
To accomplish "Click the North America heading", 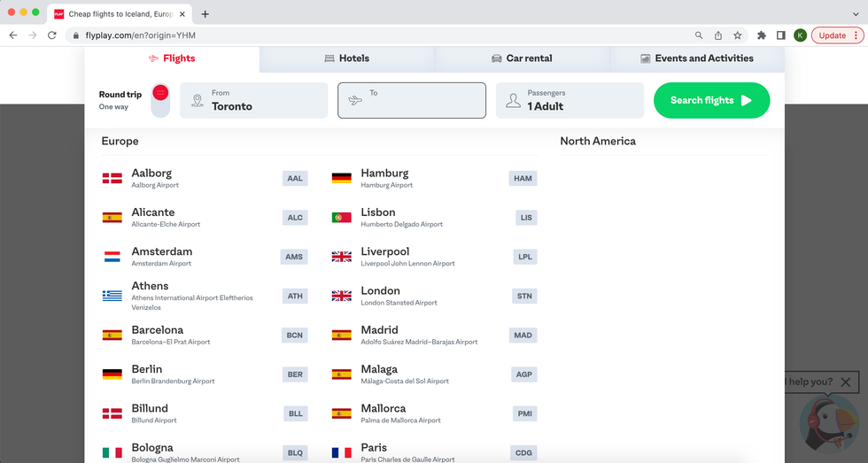I will coord(598,141).
